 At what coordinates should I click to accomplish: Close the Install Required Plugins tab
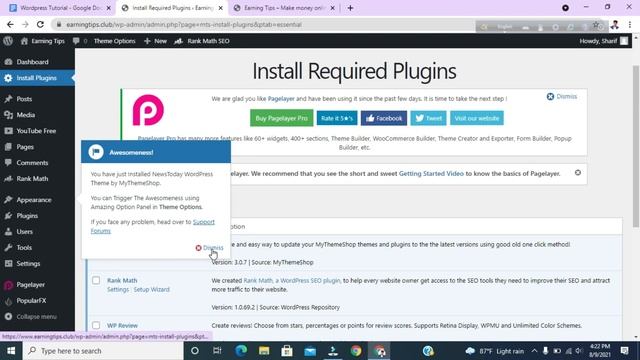(x=220, y=8)
